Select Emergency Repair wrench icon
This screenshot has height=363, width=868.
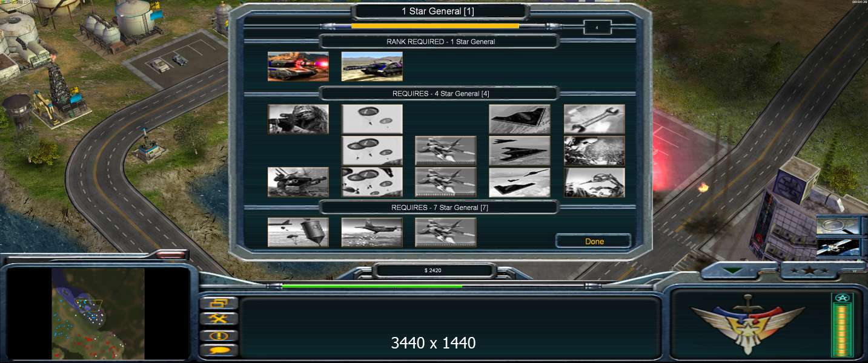[594, 119]
